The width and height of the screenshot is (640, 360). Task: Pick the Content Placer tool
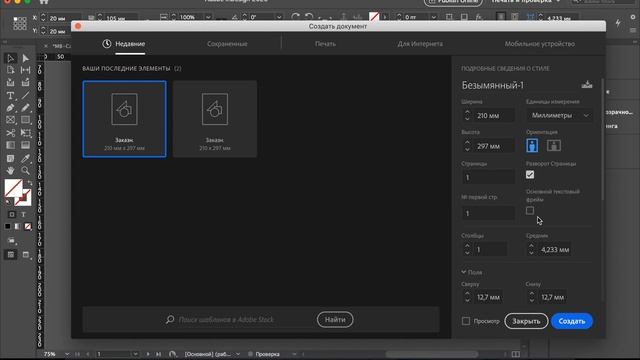tap(25, 83)
